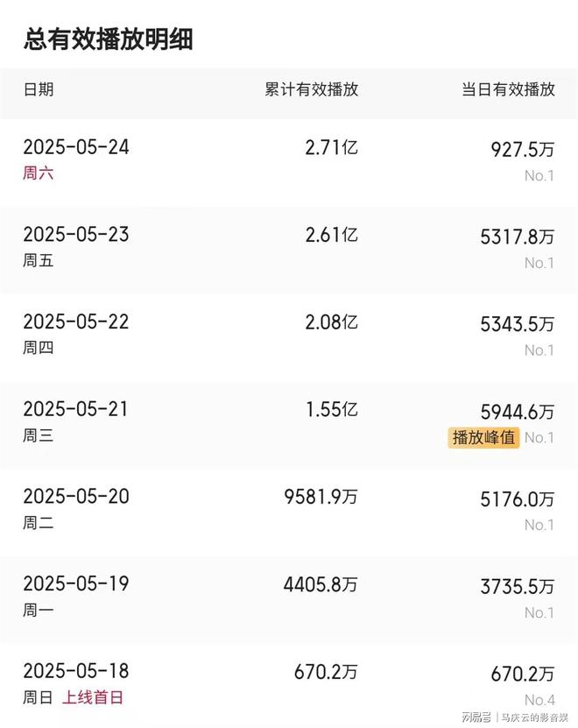Click the No.4 rank label

pyautogui.click(x=539, y=700)
